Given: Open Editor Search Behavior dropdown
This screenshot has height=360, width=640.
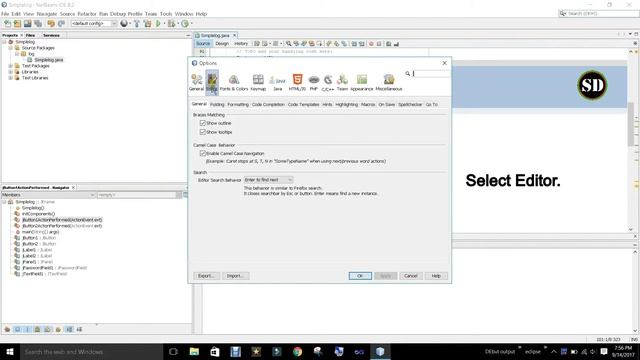Looking at the screenshot, I should [268, 180].
